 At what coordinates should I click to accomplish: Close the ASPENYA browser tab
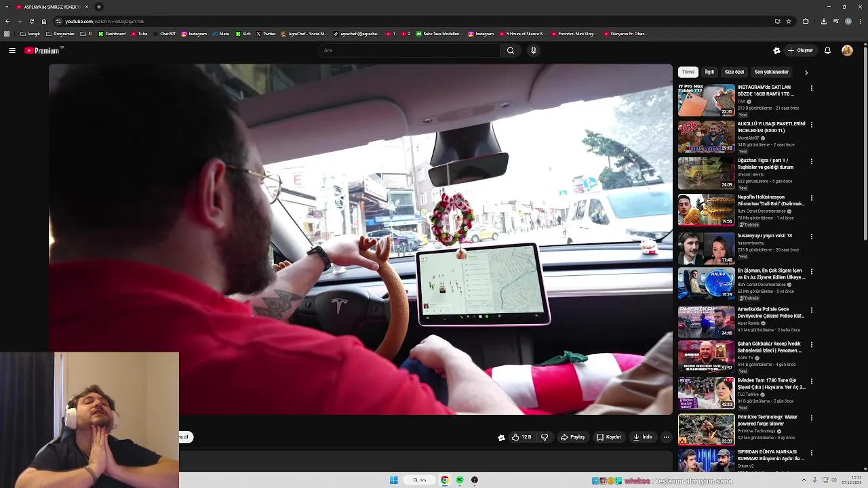click(x=87, y=7)
